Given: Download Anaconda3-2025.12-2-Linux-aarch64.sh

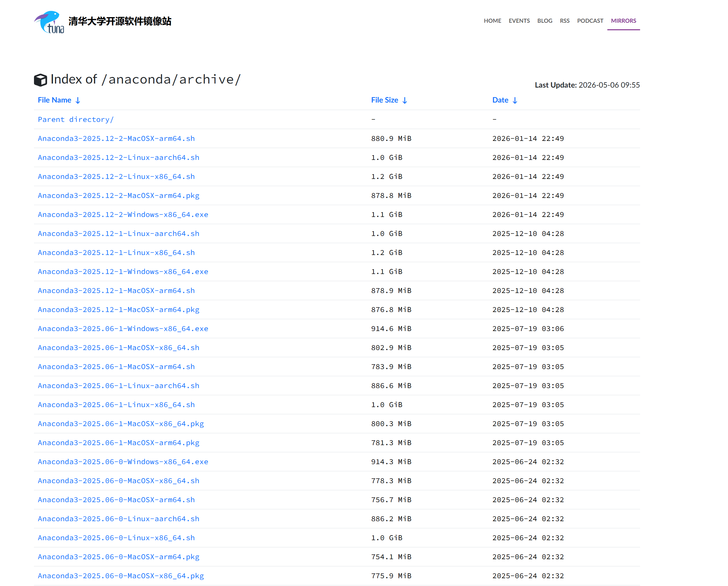Looking at the screenshot, I should 118,158.
